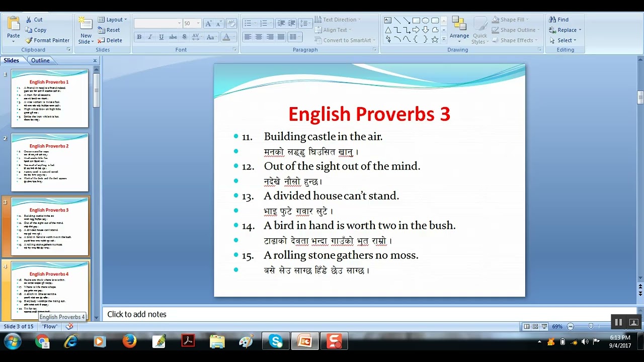This screenshot has width=644, height=362.
Task: Click the Paste clipboard icon
Action: pyautogui.click(x=14, y=24)
